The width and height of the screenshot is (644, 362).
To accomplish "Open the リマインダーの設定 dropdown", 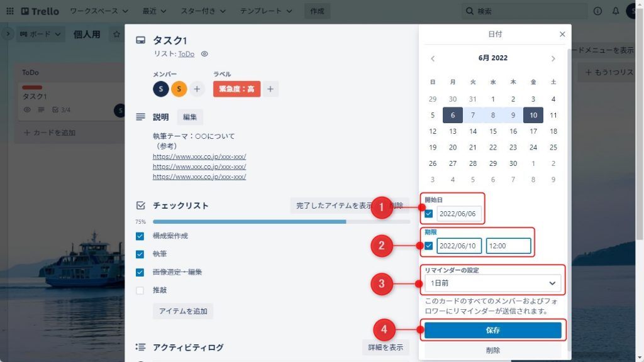I will (x=493, y=283).
